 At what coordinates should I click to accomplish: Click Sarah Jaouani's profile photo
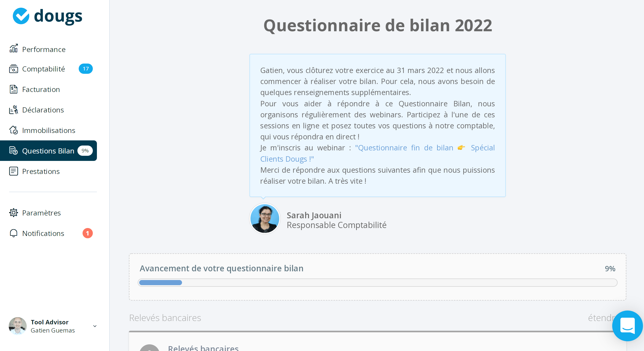pos(265,218)
